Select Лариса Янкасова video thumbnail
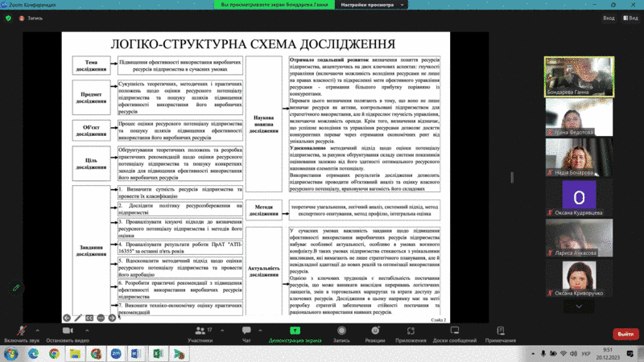The width and height of the screenshot is (644, 362). click(x=579, y=237)
